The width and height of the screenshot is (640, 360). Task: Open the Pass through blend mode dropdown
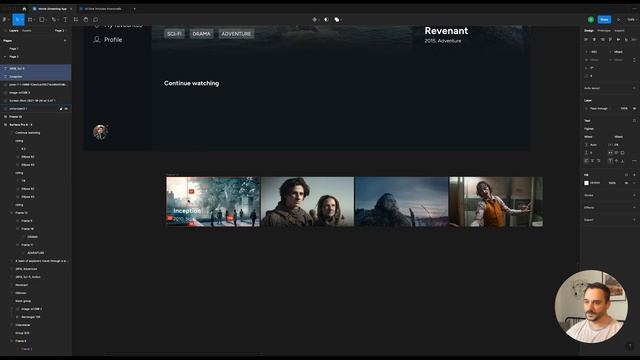coord(599,109)
